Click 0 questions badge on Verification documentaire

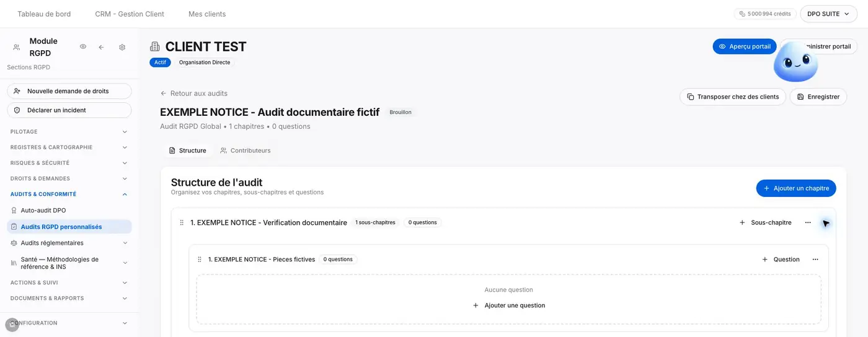pos(423,222)
